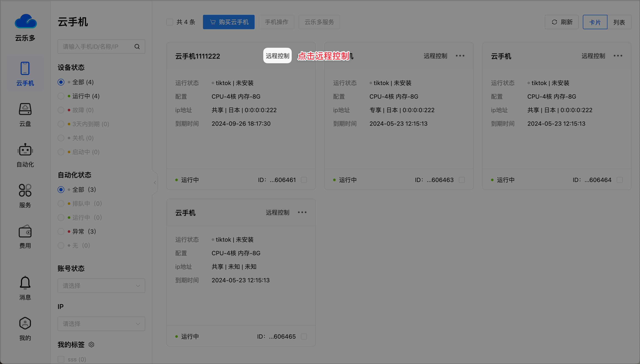The height and width of the screenshot is (364, 640).
Task: Select automation status 异常 (3) radio
Action: [x=61, y=232]
